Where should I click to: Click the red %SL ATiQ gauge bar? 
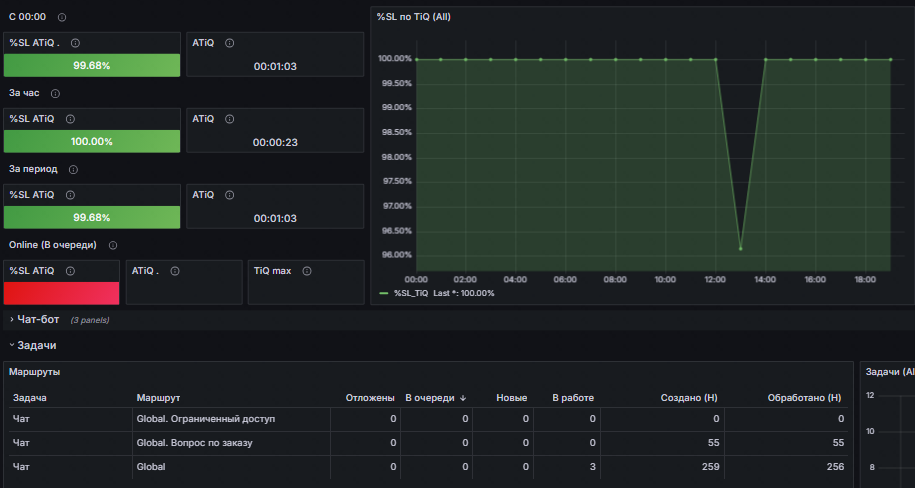pos(61,293)
